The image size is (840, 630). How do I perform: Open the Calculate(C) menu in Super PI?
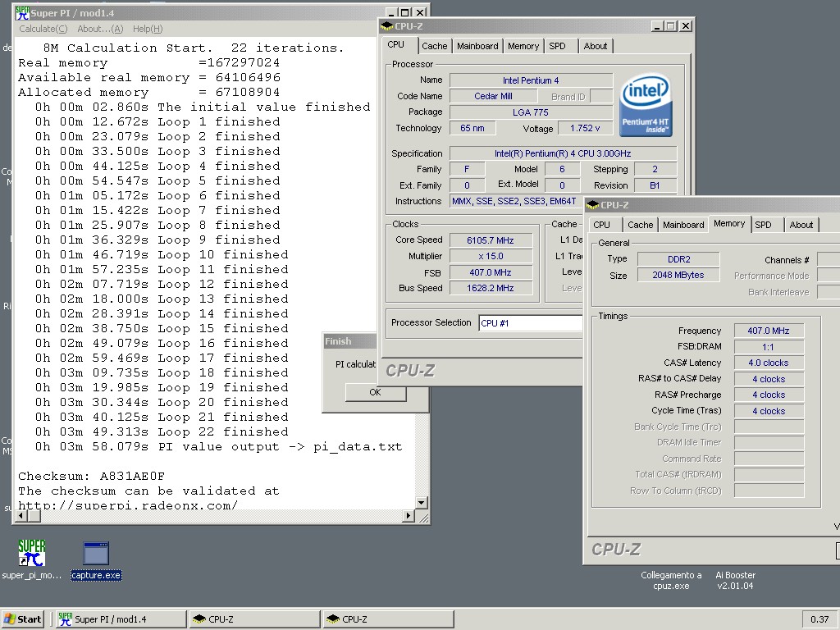point(43,29)
